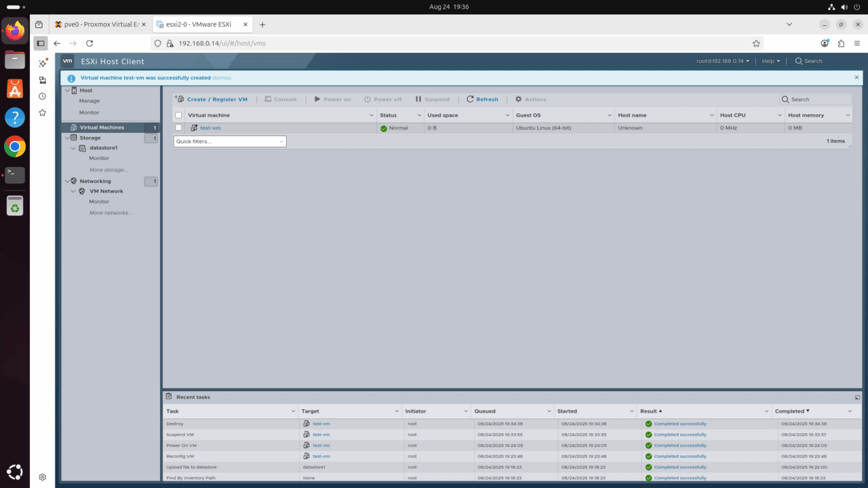868x488 pixels.
Task: Click the VM Network icon in the navigator
Action: pos(83,191)
